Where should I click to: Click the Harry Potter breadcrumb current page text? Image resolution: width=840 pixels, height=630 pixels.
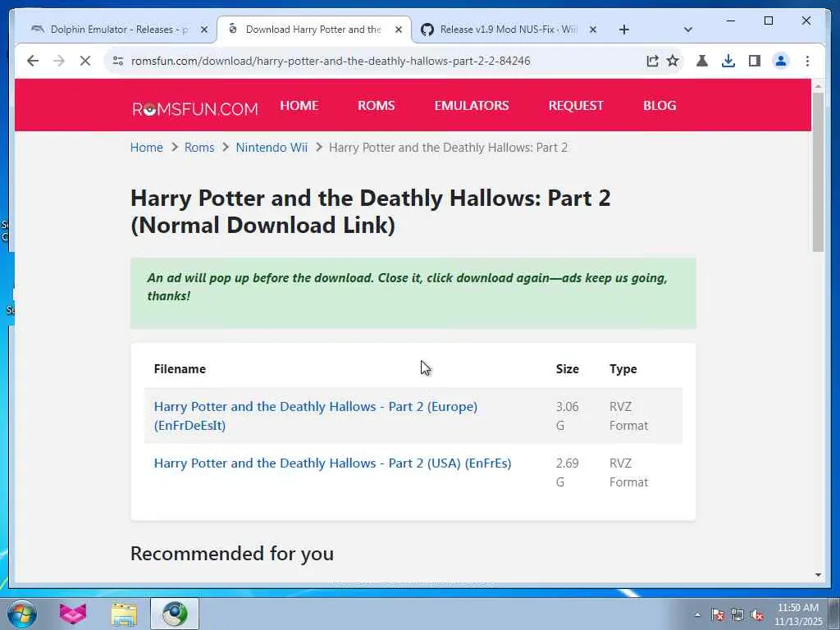click(448, 148)
